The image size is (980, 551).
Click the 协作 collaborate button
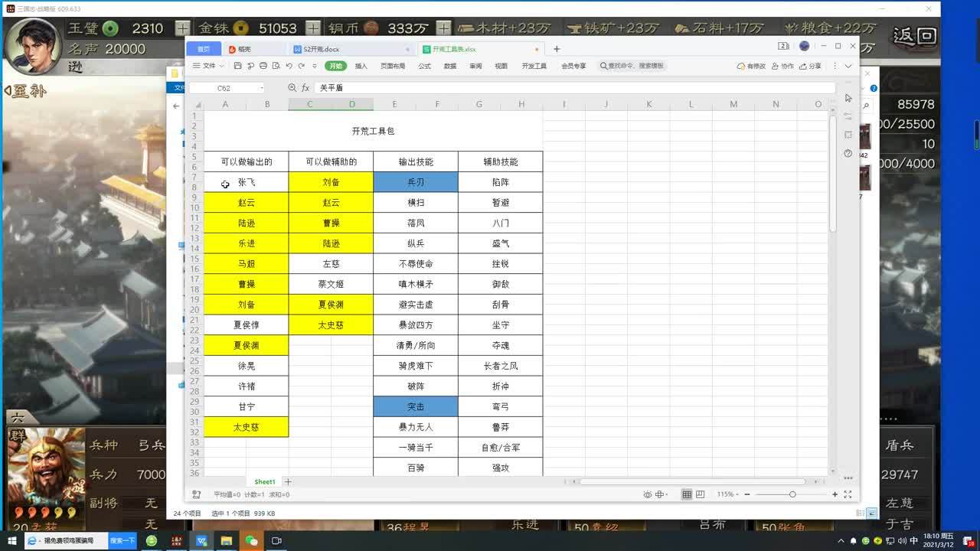pos(783,66)
